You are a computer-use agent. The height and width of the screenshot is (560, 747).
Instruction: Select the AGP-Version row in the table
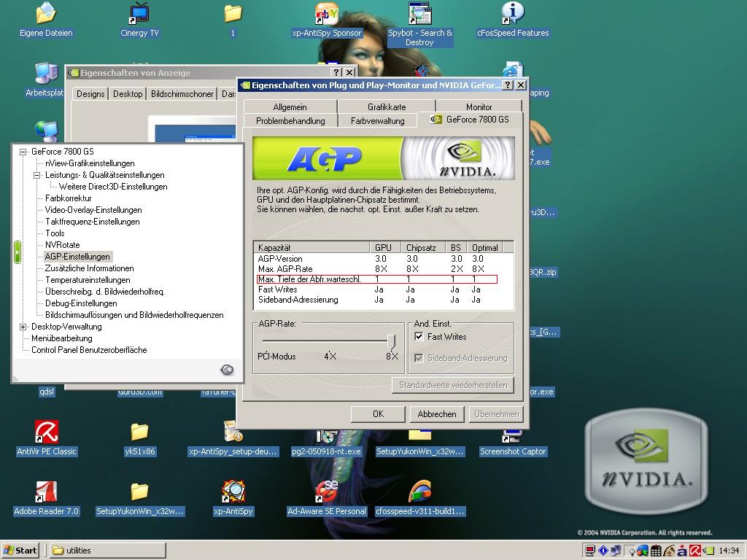pyautogui.click(x=384, y=259)
